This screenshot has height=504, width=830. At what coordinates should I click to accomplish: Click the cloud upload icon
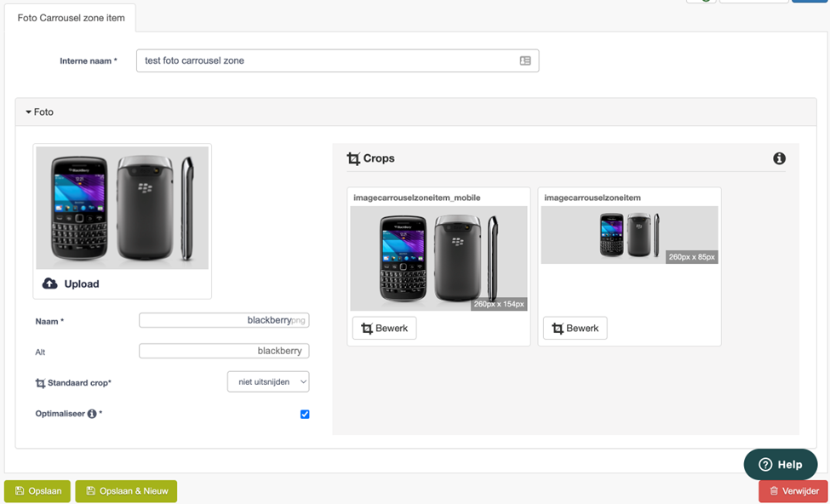(49, 283)
